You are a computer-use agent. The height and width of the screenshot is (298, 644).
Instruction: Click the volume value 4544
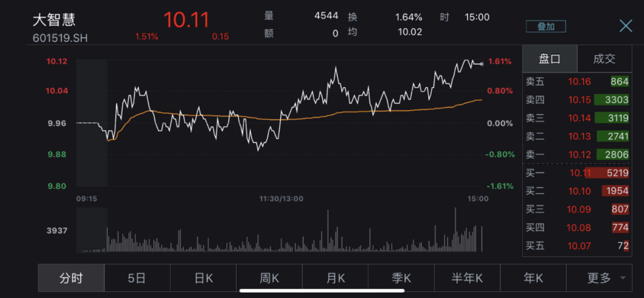326,16
